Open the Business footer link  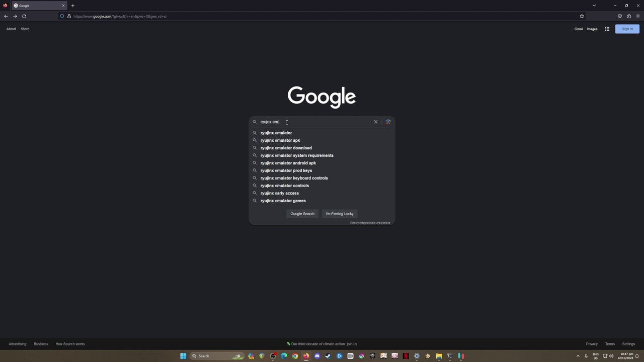(x=41, y=344)
